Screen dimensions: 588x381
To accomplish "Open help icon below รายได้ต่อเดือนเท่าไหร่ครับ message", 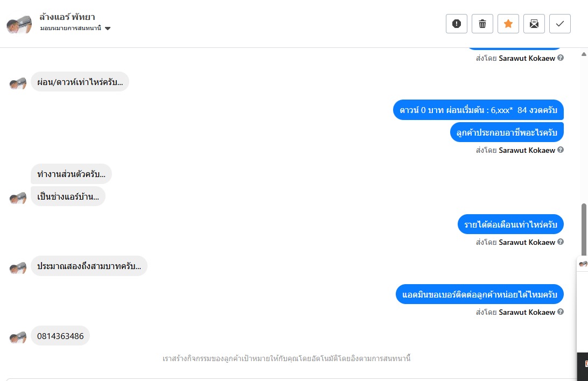I will pyautogui.click(x=560, y=242).
